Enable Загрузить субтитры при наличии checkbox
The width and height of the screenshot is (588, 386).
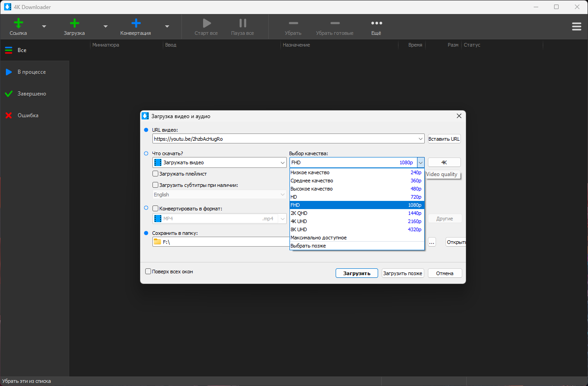click(x=156, y=185)
